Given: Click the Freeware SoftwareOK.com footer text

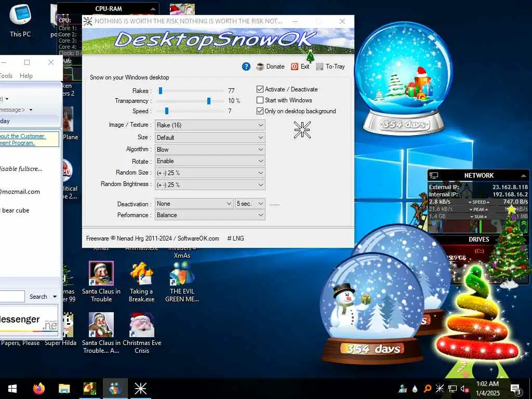Looking at the screenshot, I should click(x=152, y=238).
